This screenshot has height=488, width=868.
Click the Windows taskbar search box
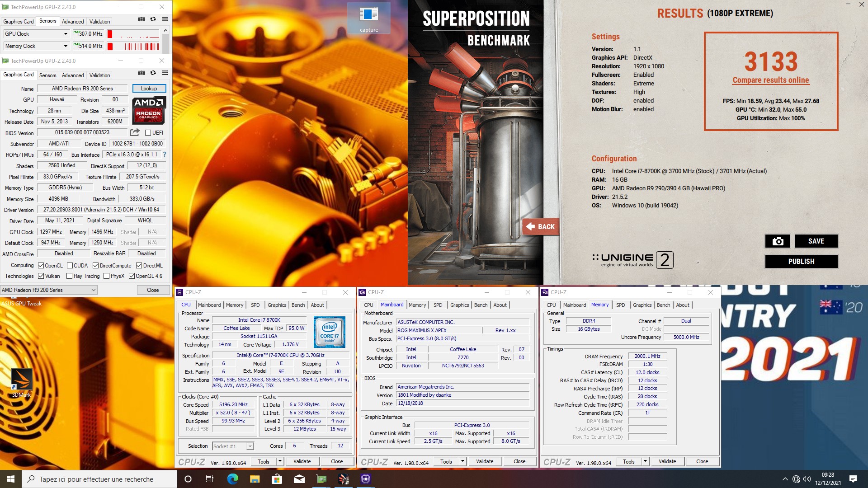pyautogui.click(x=99, y=479)
